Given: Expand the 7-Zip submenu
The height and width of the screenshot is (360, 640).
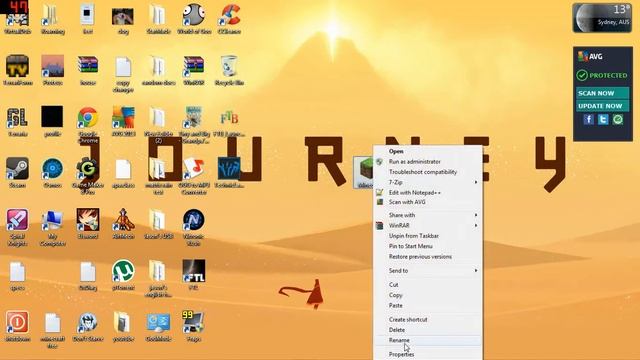Looking at the screenshot, I should (x=428, y=182).
